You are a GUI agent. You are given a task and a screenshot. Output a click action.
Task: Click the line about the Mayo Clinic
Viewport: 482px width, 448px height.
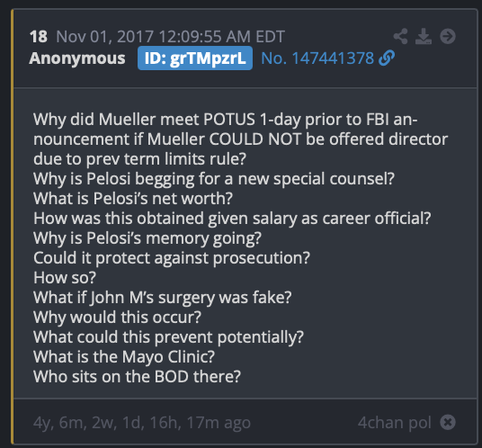click(124, 357)
